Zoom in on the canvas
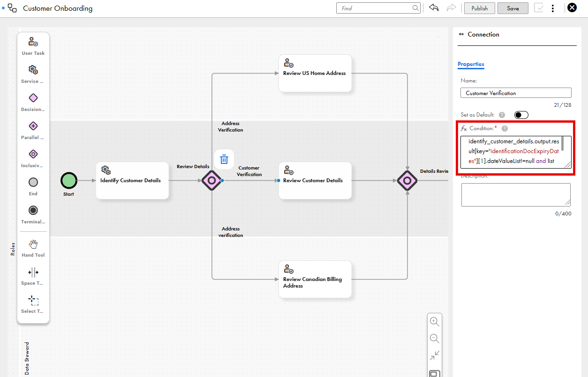588x377 pixels. (x=434, y=322)
